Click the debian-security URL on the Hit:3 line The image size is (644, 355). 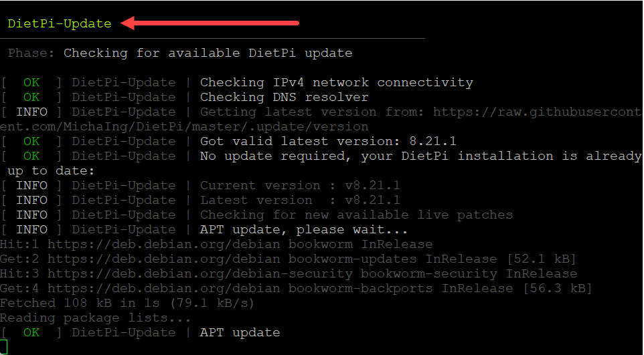coord(200,273)
